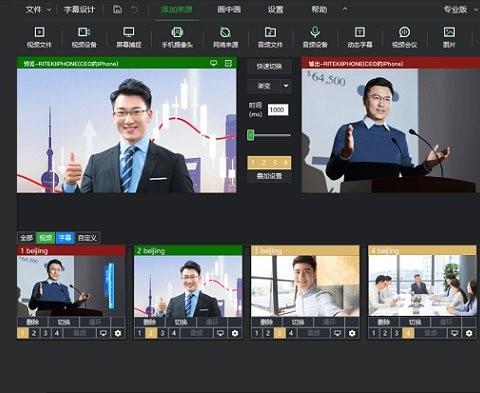
Task: Open the 字幕设计 subtitle design menu
Action: click(79, 9)
